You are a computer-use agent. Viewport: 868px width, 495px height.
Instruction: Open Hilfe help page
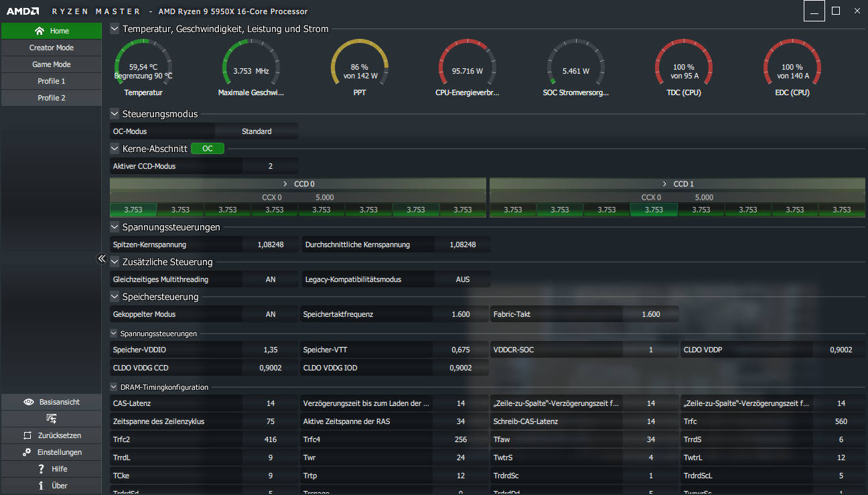(51, 469)
